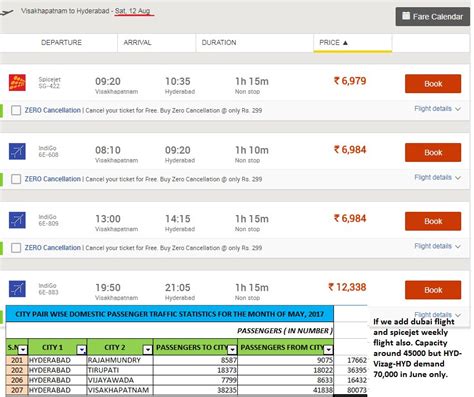Book the IndiGo ₹12,338 flight
The image size is (474, 397).
[433, 290]
